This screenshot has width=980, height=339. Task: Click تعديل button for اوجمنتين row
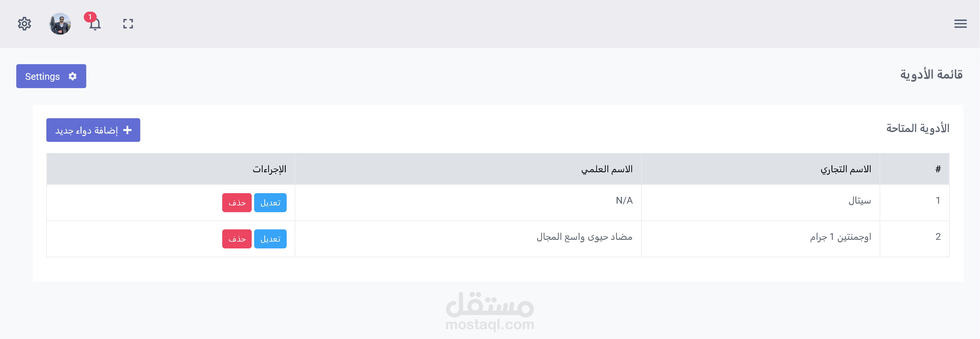(270, 239)
